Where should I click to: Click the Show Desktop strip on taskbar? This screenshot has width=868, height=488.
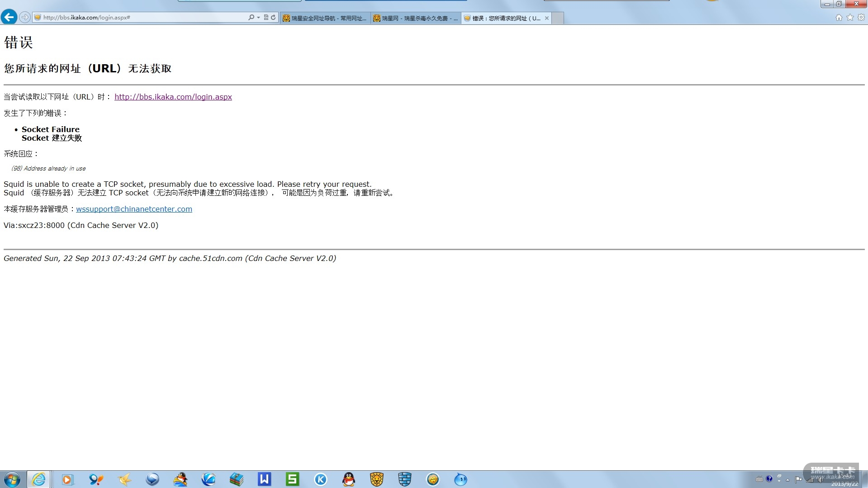pos(864,479)
